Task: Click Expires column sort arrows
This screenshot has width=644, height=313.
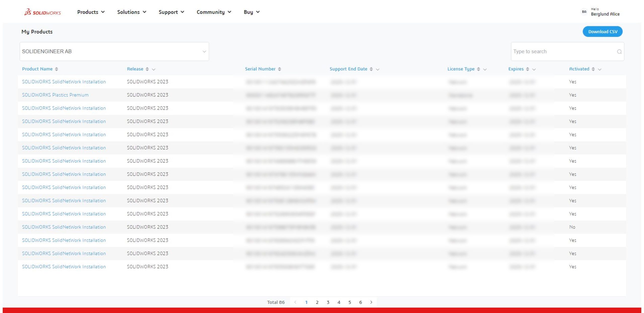Action: pos(528,69)
